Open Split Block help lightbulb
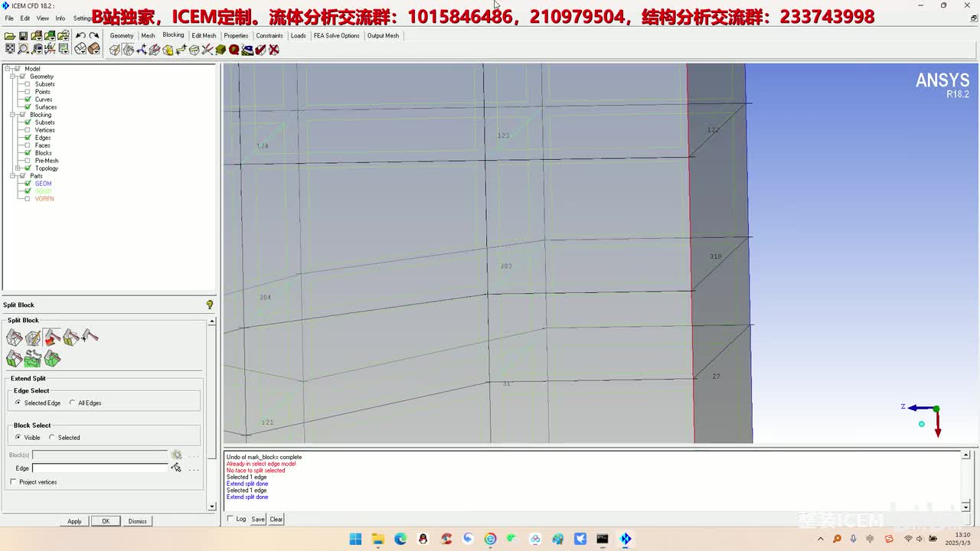The height and width of the screenshot is (551, 980). (210, 305)
